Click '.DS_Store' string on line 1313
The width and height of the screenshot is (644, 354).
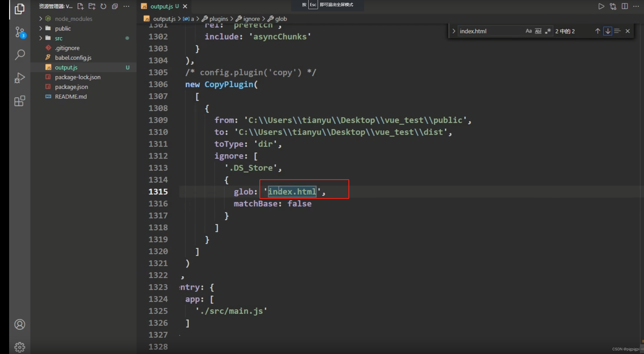coord(251,168)
